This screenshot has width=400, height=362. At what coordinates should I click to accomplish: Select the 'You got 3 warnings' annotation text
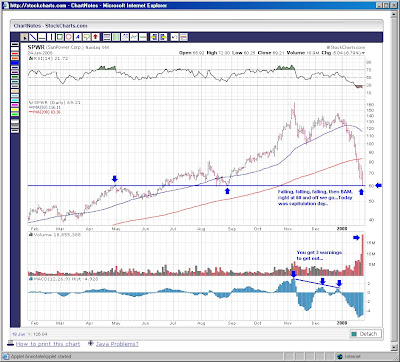[x=319, y=255]
